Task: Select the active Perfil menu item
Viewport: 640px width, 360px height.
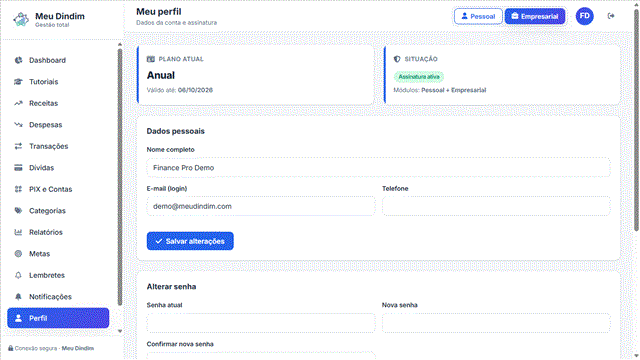Action: tap(58, 318)
